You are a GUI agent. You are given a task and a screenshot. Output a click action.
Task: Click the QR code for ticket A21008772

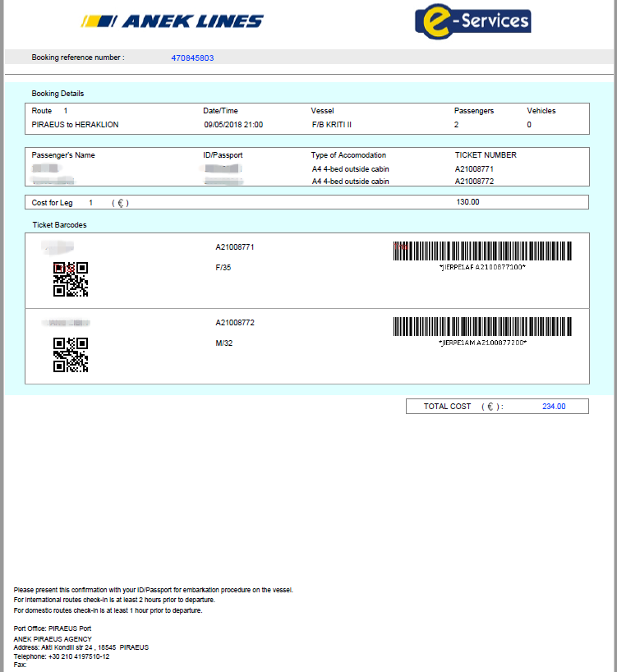(71, 355)
